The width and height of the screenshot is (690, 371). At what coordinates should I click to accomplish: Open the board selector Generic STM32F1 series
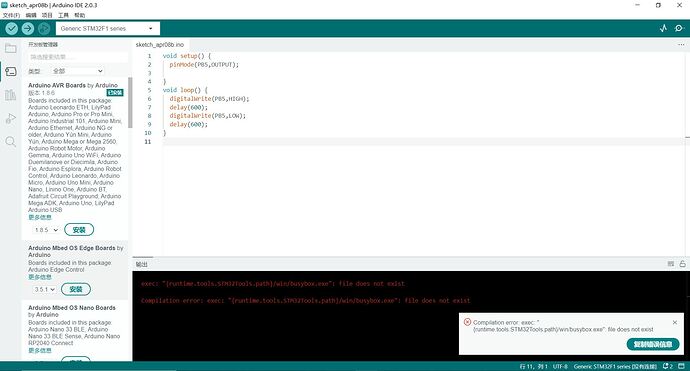108,29
